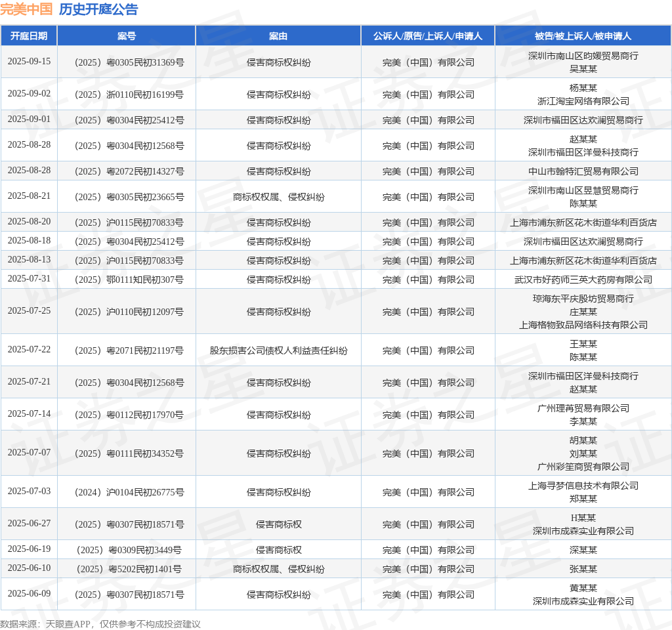Click defendant 李某某

click(x=583, y=422)
